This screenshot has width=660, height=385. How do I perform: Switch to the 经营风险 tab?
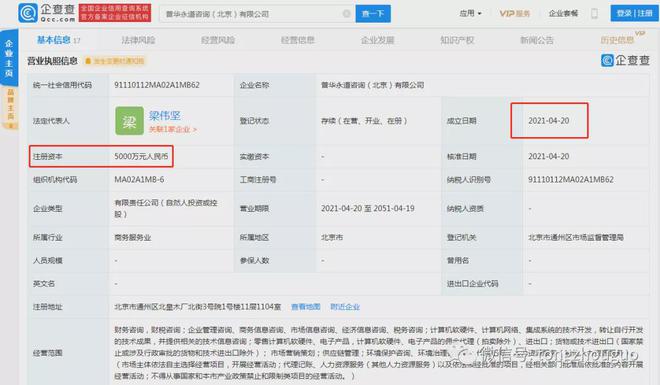(x=218, y=40)
